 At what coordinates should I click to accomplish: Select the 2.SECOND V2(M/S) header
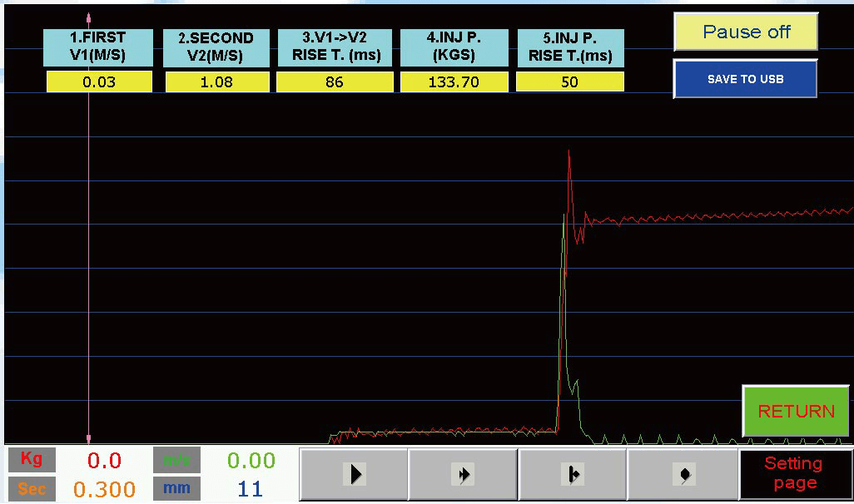[216, 47]
